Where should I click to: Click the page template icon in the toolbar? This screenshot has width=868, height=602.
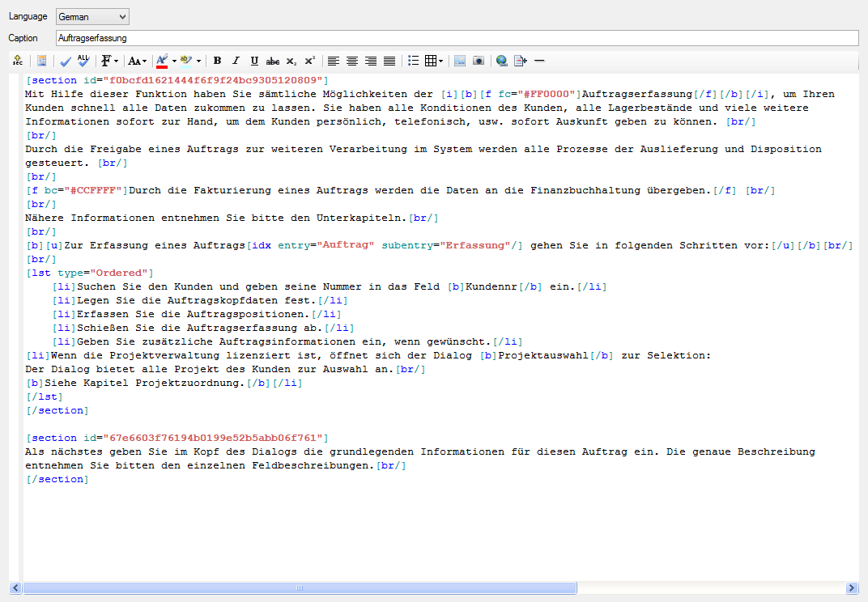point(42,61)
